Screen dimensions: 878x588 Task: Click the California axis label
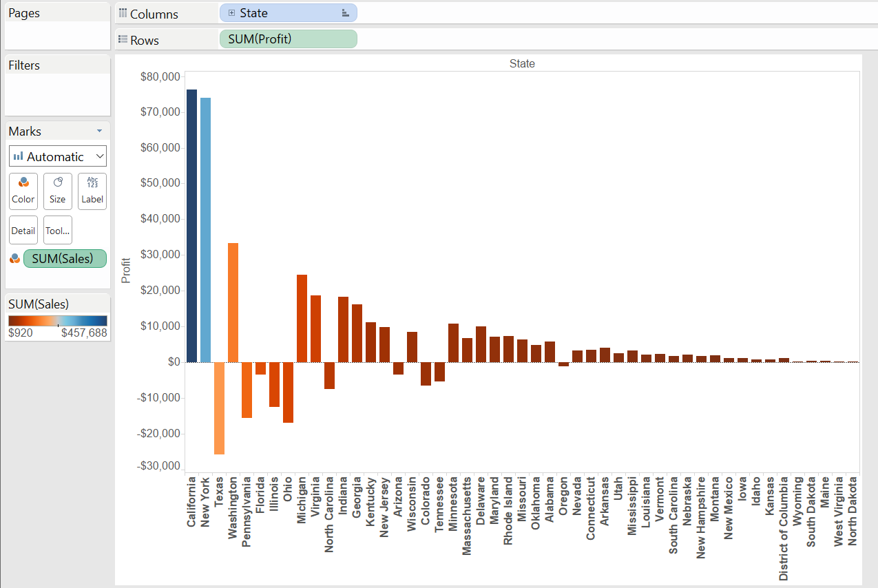click(191, 502)
